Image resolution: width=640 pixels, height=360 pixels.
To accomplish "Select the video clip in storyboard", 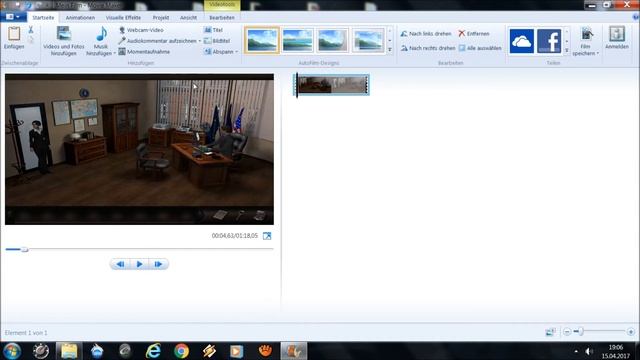I will [333, 85].
